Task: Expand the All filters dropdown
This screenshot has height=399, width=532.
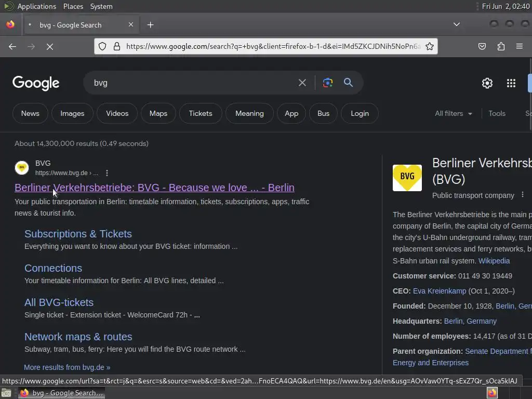Action: [x=453, y=113]
